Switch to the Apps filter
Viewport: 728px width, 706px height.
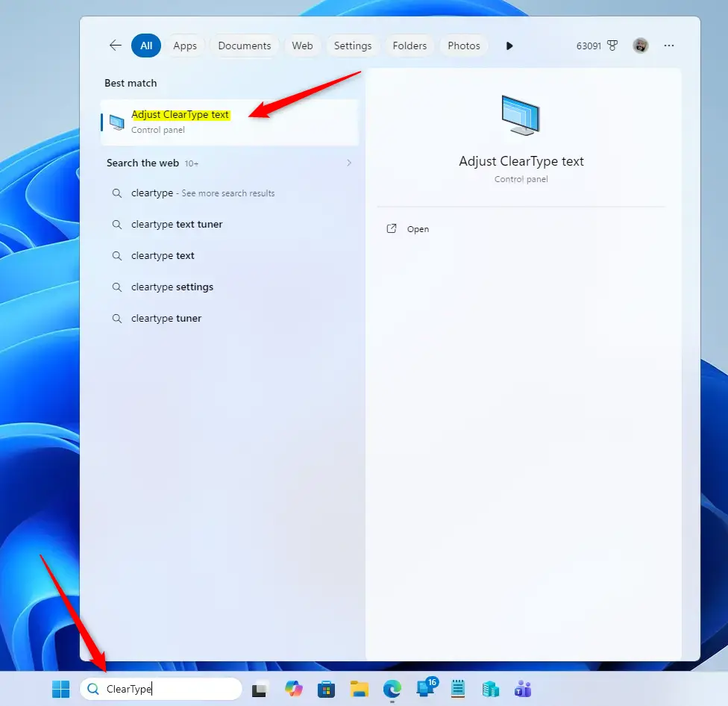(x=185, y=46)
